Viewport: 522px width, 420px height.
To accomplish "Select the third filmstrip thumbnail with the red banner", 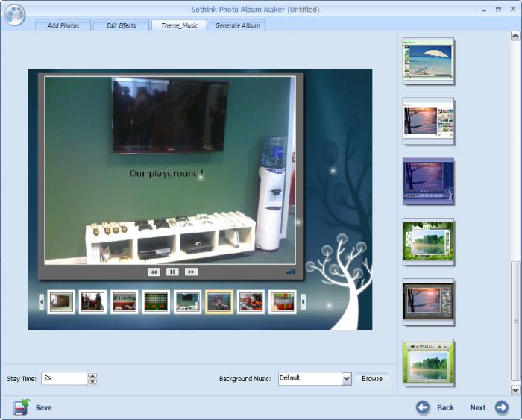I will [x=125, y=302].
